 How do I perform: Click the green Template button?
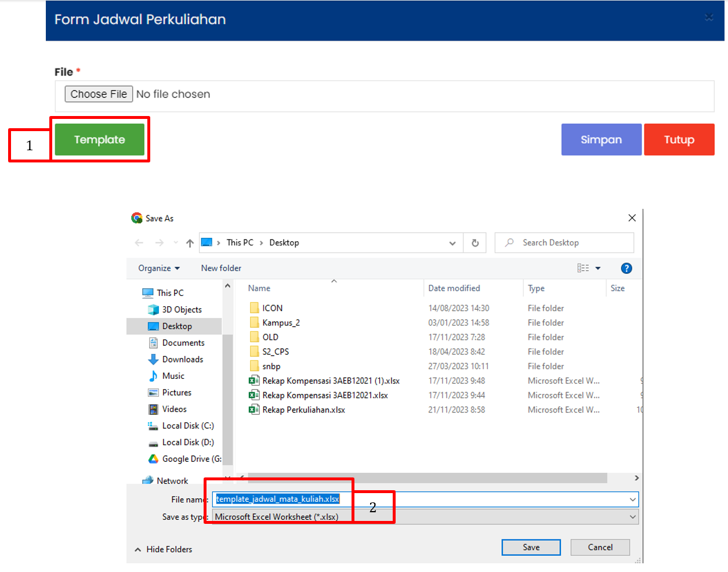100,139
